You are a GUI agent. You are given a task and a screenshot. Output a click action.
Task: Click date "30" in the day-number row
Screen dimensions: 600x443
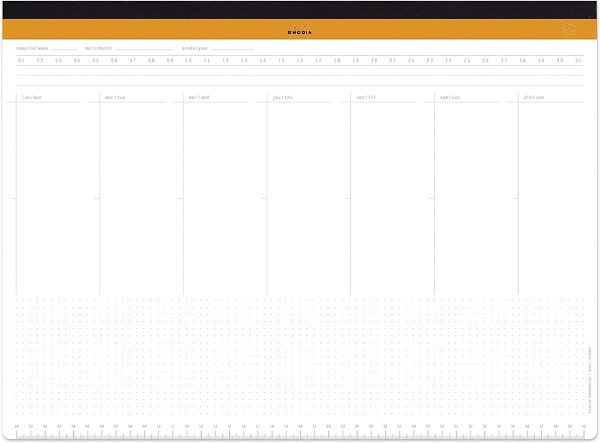[x=560, y=60]
